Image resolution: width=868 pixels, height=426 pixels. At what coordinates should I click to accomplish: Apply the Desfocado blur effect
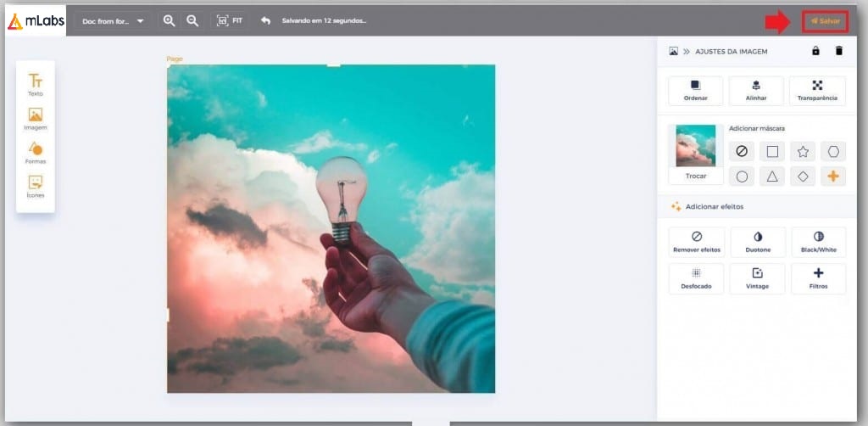pos(697,278)
